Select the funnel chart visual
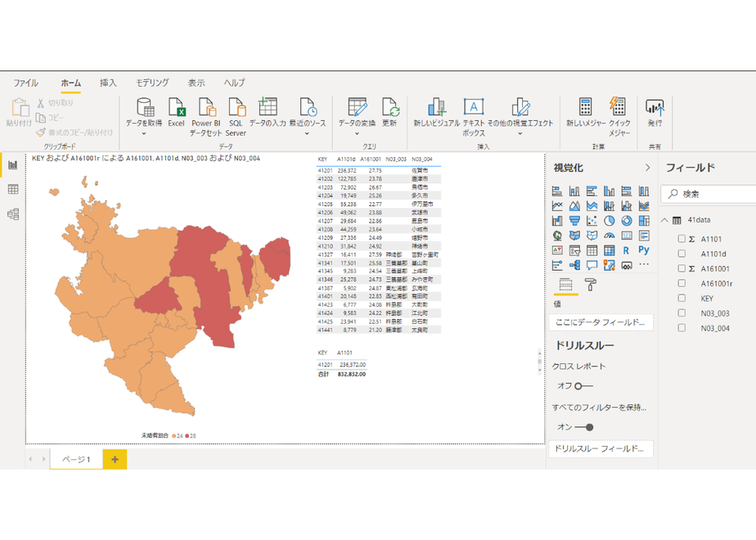This screenshot has width=756, height=540. coord(574,221)
